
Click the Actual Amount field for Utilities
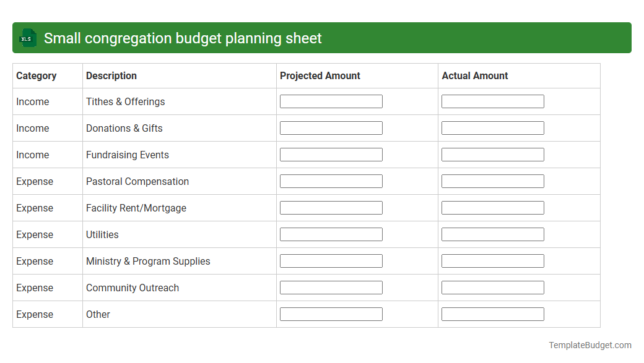pyautogui.click(x=492, y=234)
